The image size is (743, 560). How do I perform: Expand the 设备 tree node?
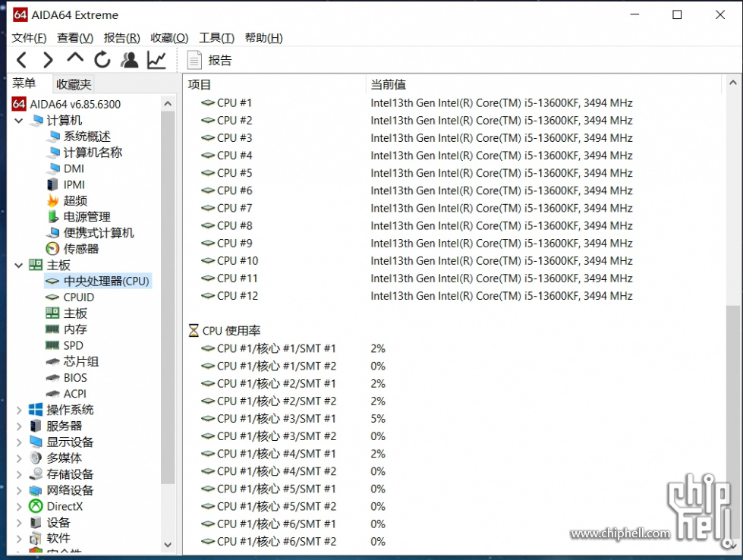tap(19, 523)
